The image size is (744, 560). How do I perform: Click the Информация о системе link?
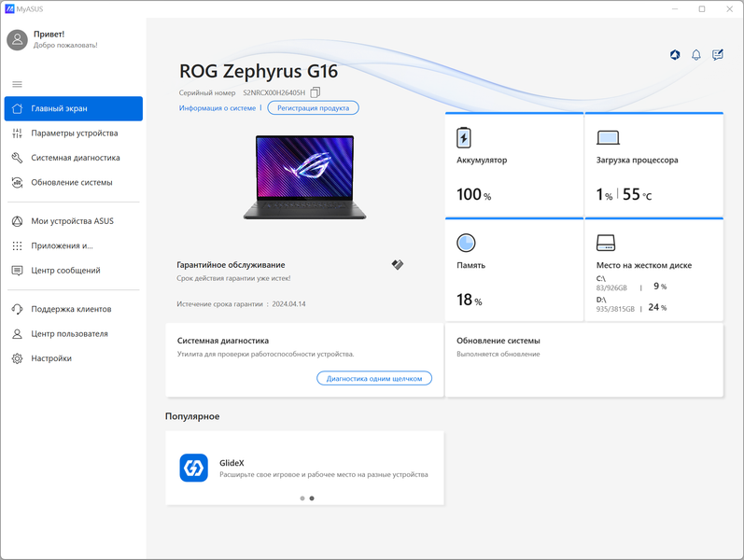218,108
